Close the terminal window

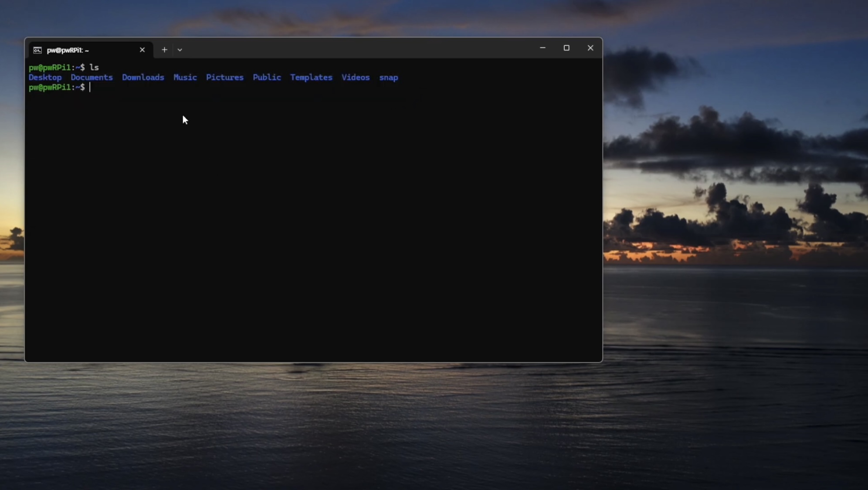pos(590,48)
